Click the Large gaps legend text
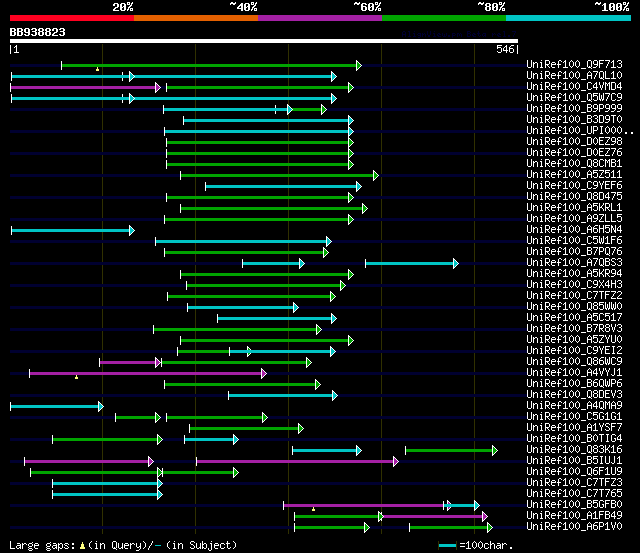 [x=123, y=545]
